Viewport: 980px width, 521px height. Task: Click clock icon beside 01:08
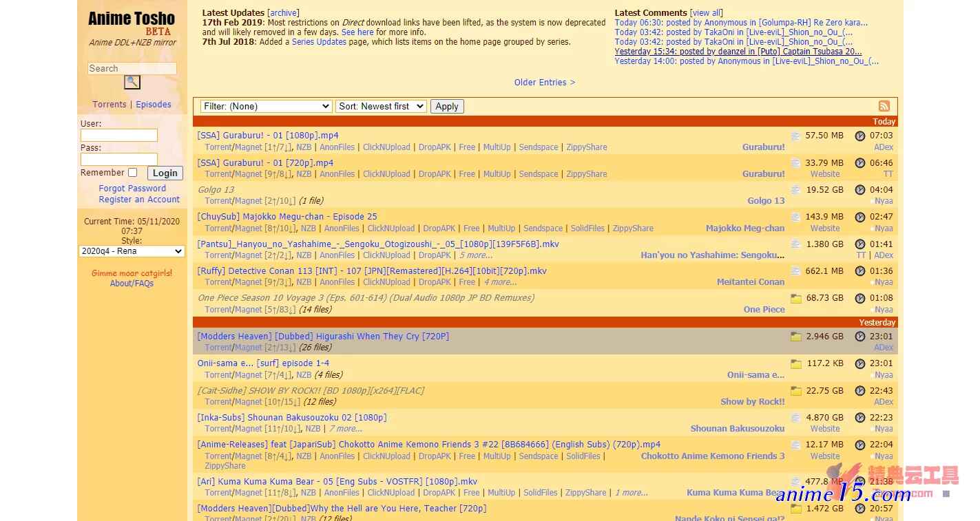click(x=860, y=299)
